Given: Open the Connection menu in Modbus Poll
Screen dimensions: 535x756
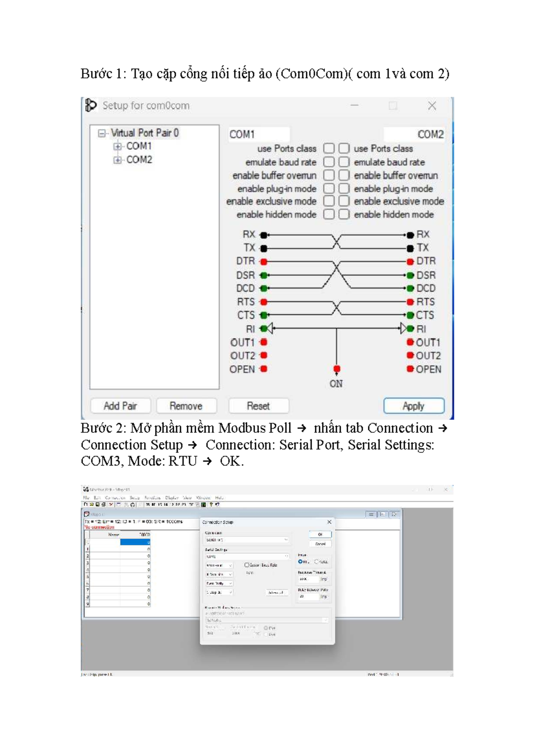Looking at the screenshot, I should click(115, 497).
